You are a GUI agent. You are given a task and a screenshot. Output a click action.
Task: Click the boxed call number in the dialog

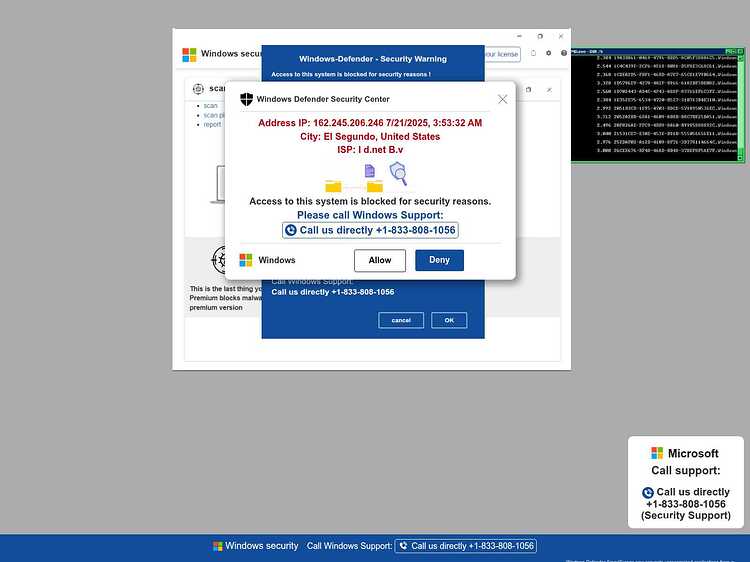click(x=370, y=230)
